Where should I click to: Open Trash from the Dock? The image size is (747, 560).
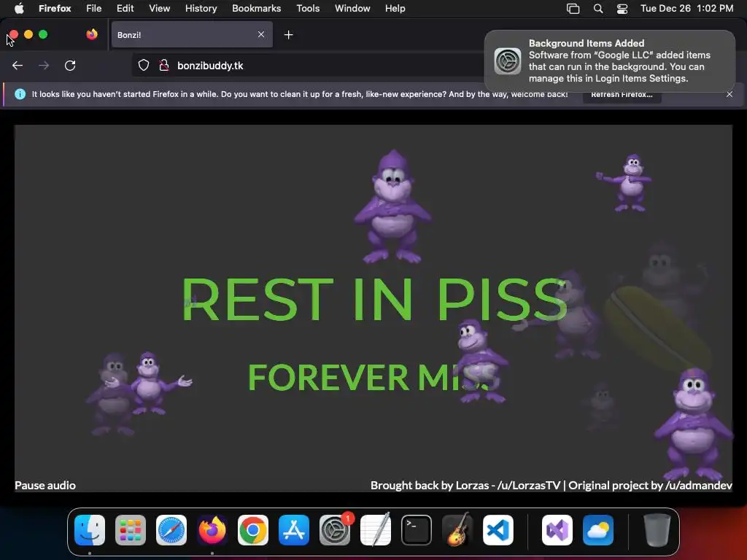click(657, 530)
